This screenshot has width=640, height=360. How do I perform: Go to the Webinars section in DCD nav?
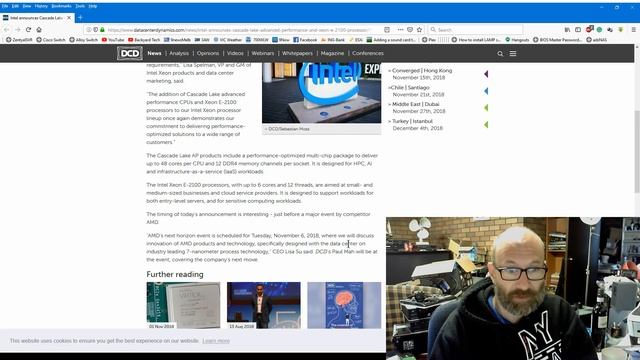click(x=263, y=53)
